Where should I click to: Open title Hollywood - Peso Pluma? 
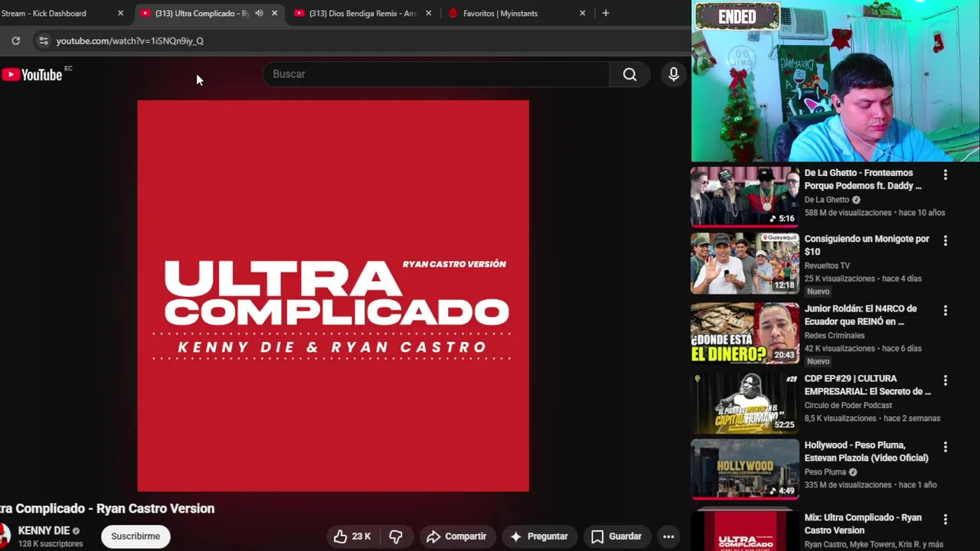(867, 451)
